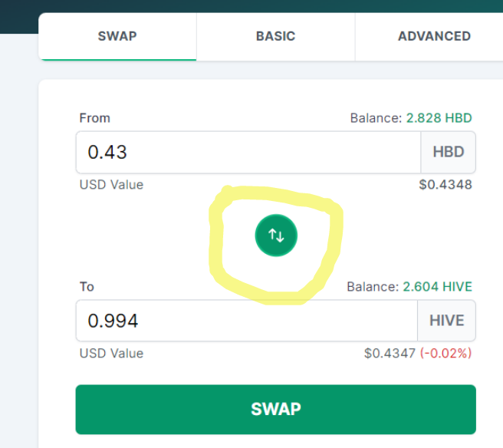Switch to the SWAP tab

pos(117,36)
